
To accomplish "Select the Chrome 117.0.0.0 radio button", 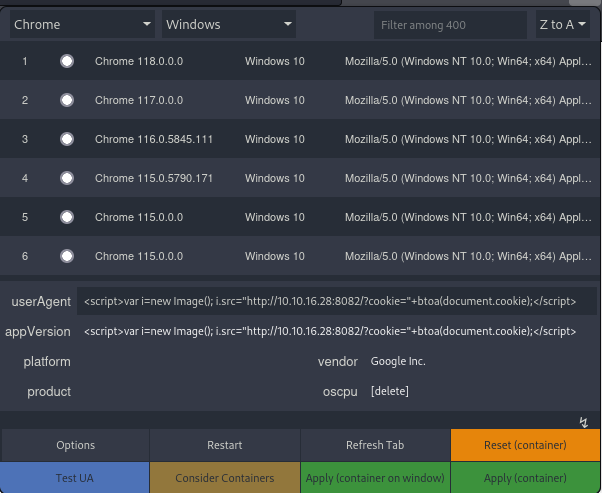I will 67,100.
